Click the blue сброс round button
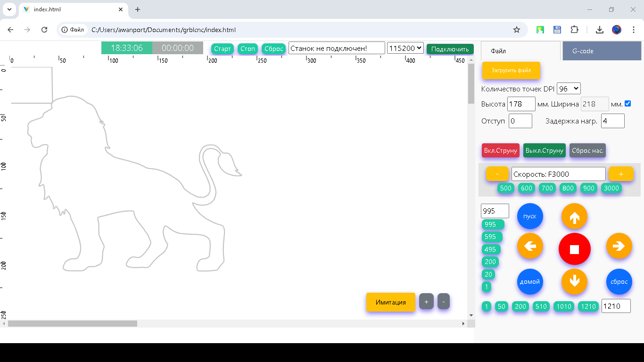644x362 pixels. [x=619, y=282]
